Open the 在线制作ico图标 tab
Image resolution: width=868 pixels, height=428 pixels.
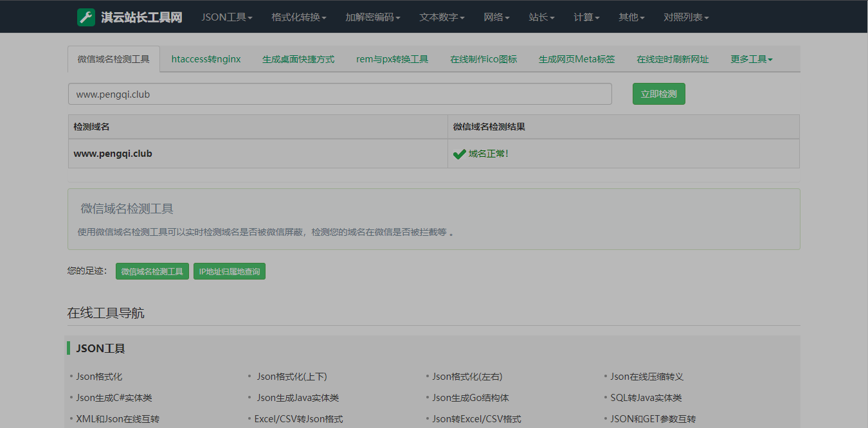pyautogui.click(x=484, y=59)
